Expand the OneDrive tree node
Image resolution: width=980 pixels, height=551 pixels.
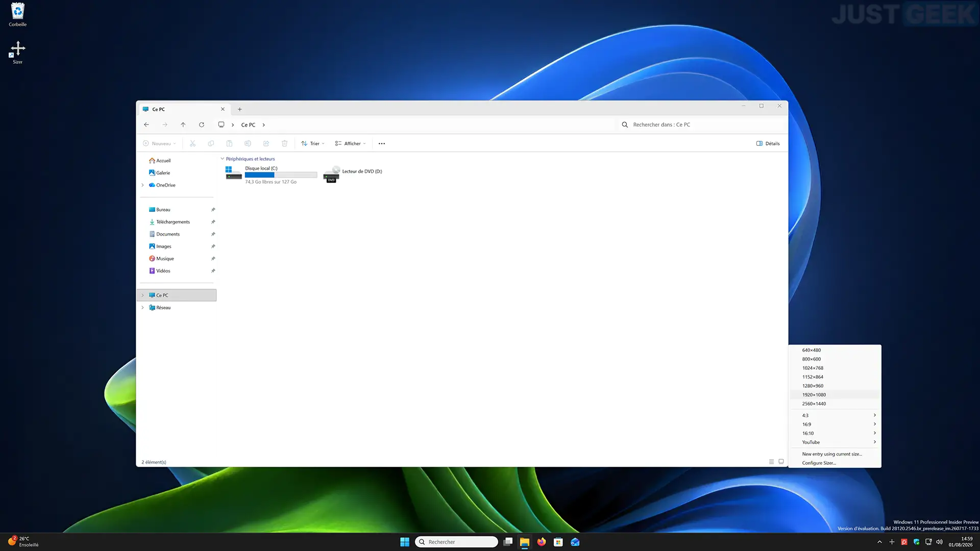coord(142,185)
